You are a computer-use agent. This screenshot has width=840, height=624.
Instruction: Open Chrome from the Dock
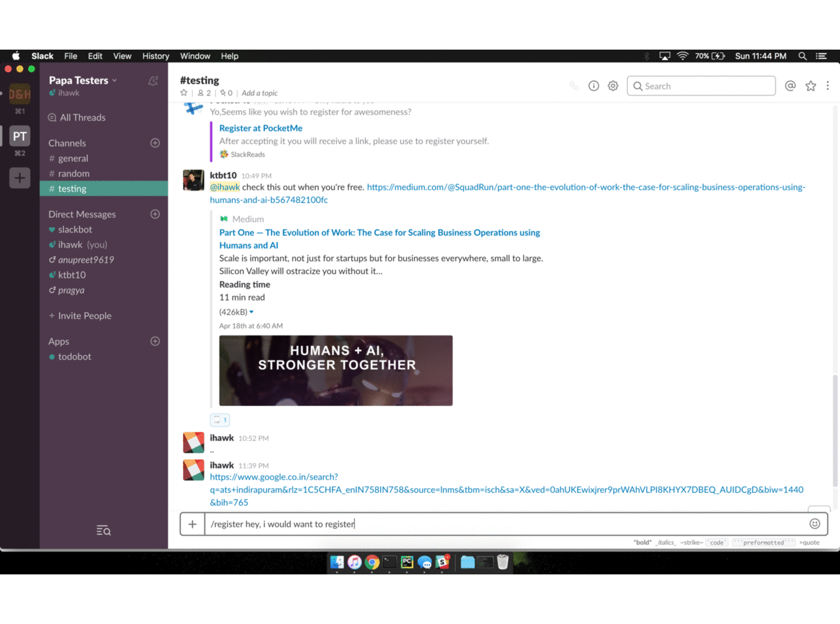pos(372,562)
